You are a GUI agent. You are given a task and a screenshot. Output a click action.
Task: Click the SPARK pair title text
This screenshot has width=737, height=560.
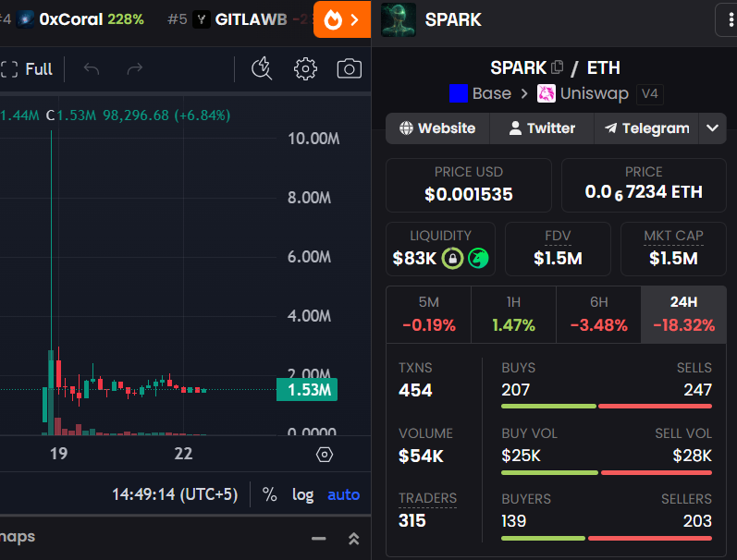[519, 67]
